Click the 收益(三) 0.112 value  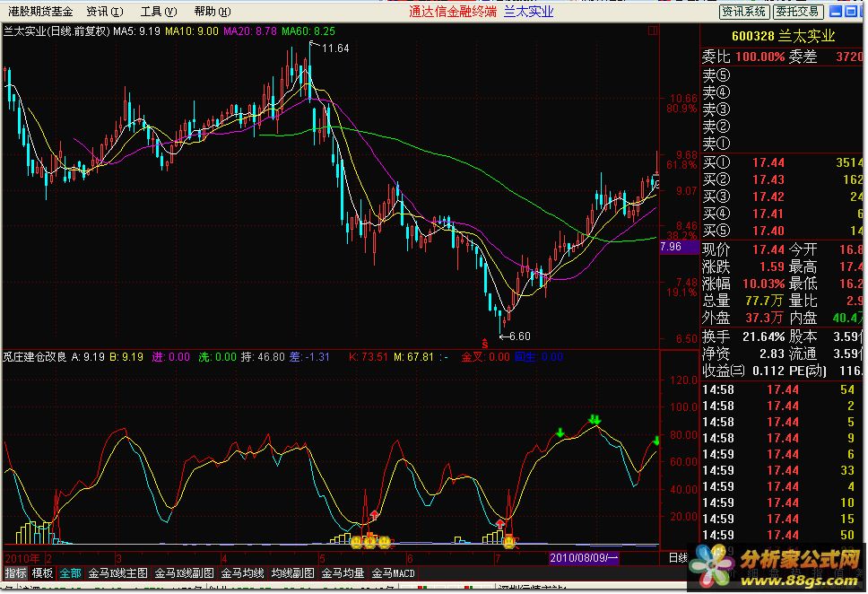(x=768, y=371)
